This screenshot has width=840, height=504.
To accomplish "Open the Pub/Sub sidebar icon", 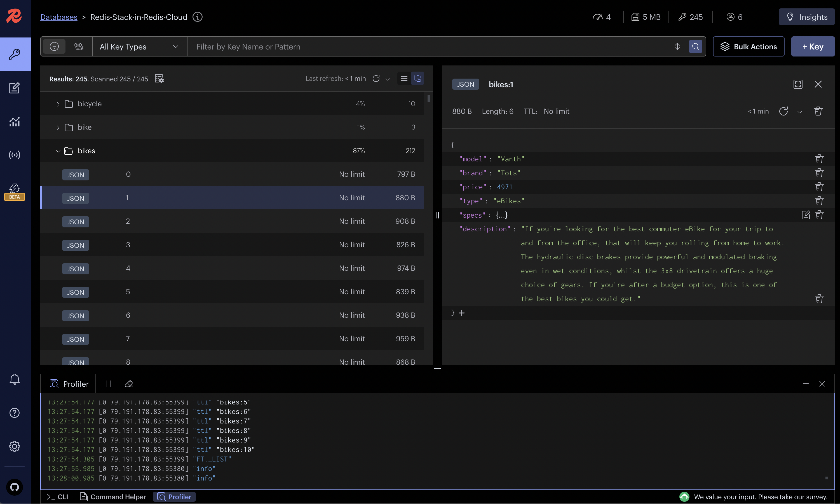I will 15,155.
